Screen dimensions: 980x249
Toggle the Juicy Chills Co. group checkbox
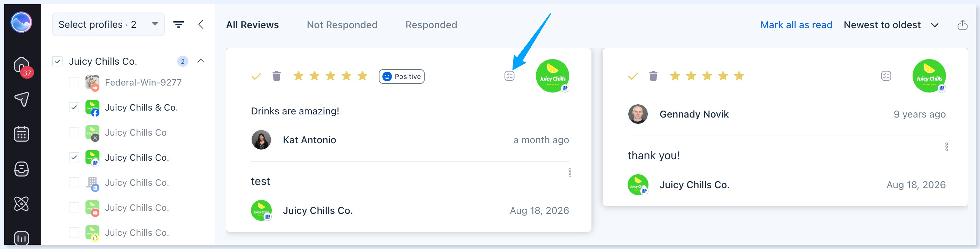point(57,61)
